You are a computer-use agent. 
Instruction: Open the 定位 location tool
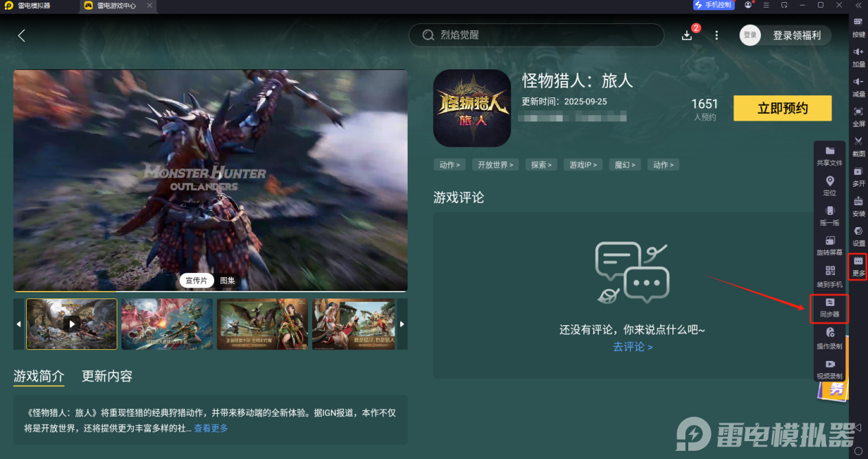pos(830,186)
